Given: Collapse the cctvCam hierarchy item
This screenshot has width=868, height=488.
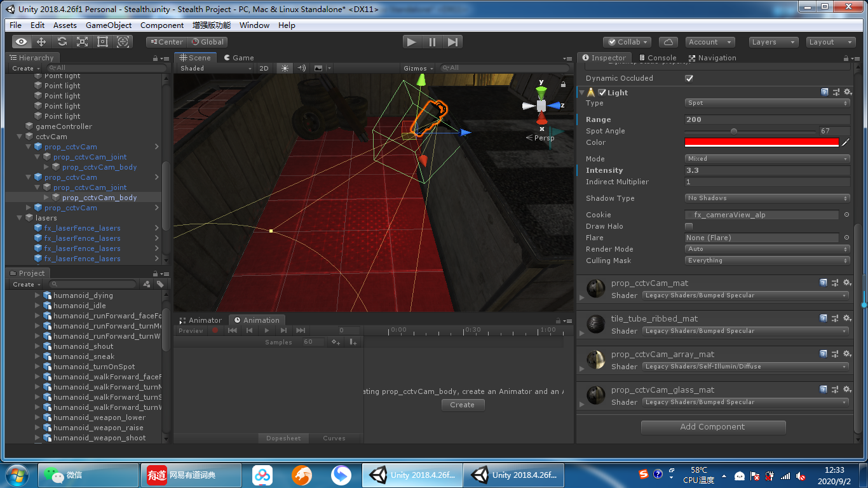Looking at the screenshot, I should [x=19, y=137].
